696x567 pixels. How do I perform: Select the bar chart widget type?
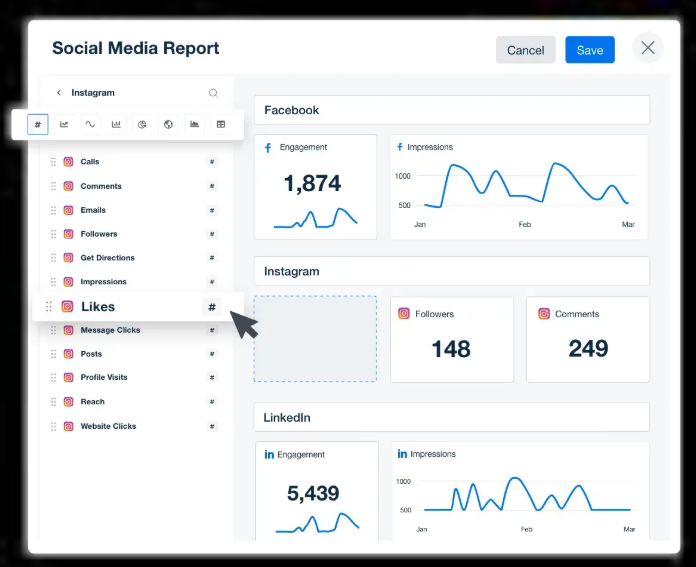(116, 125)
